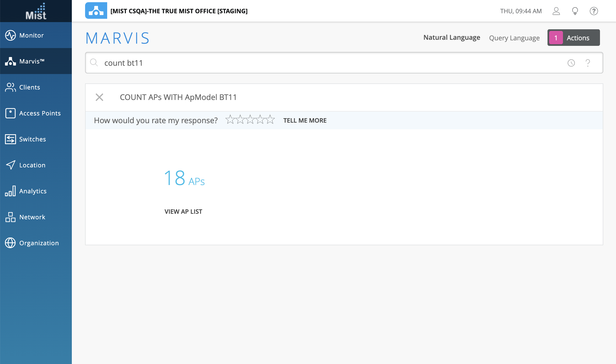Click the TELL ME MORE link

click(305, 120)
